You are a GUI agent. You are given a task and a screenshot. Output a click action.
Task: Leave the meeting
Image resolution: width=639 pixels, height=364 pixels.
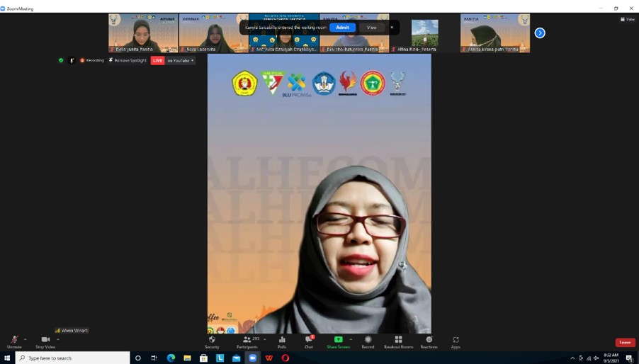pyautogui.click(x=625, y=343)
